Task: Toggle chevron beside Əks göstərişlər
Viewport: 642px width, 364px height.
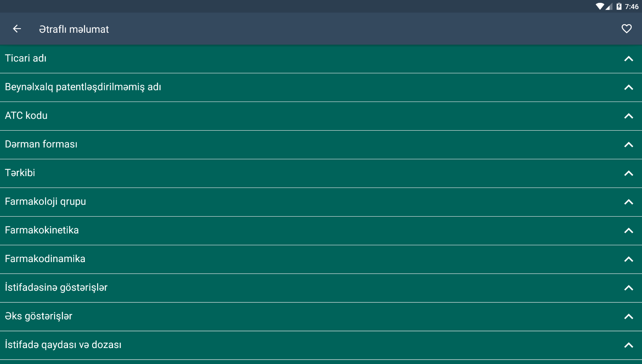Action: point(628,317)
